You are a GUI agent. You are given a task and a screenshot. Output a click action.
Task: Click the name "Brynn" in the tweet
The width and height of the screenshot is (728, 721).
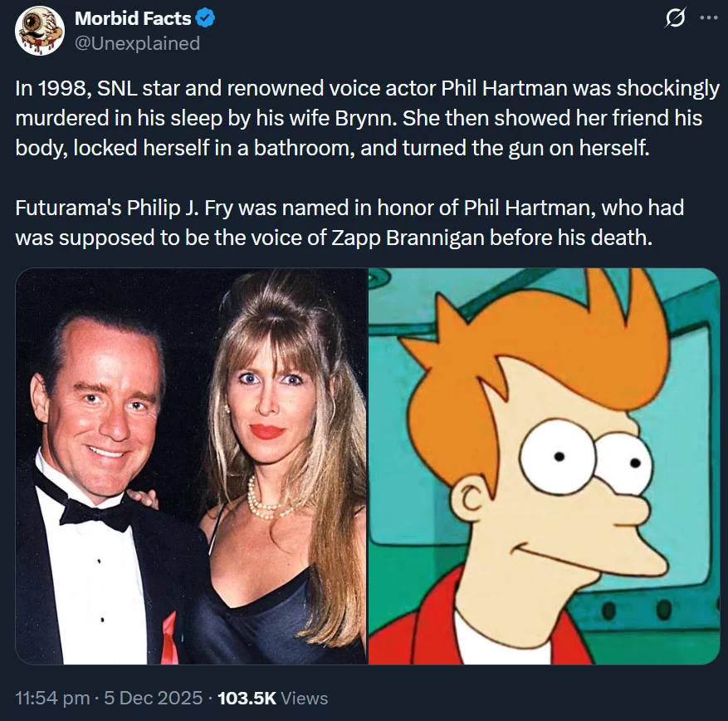(x=376, y=118)
